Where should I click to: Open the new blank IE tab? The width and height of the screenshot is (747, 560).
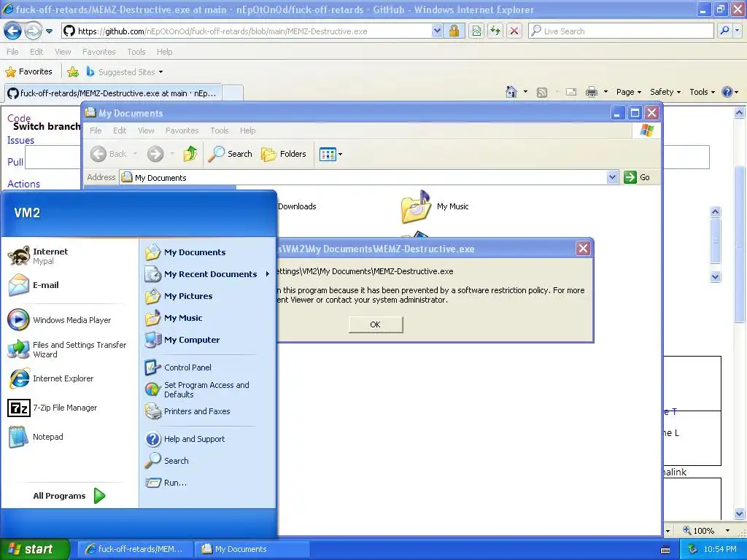click(233, 93)
